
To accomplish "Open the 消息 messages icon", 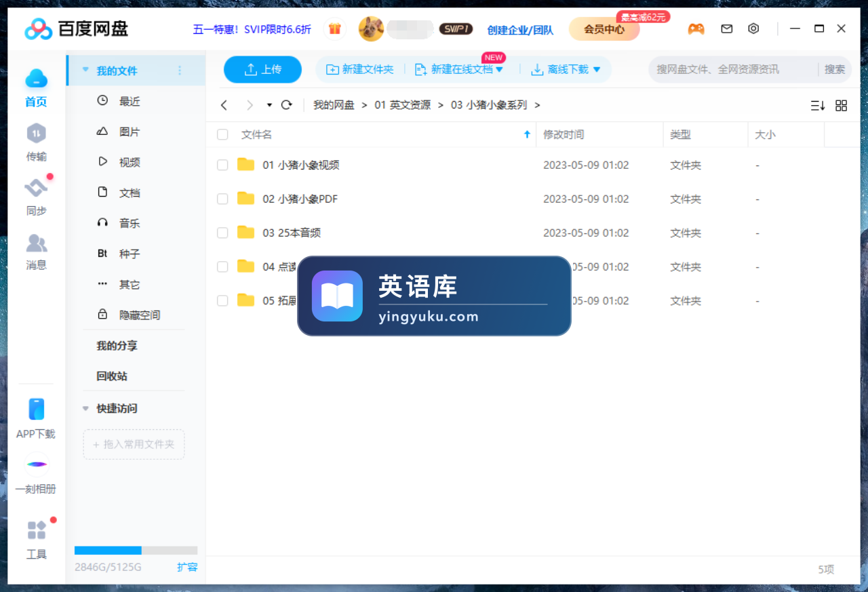I will tap(37, 242).
